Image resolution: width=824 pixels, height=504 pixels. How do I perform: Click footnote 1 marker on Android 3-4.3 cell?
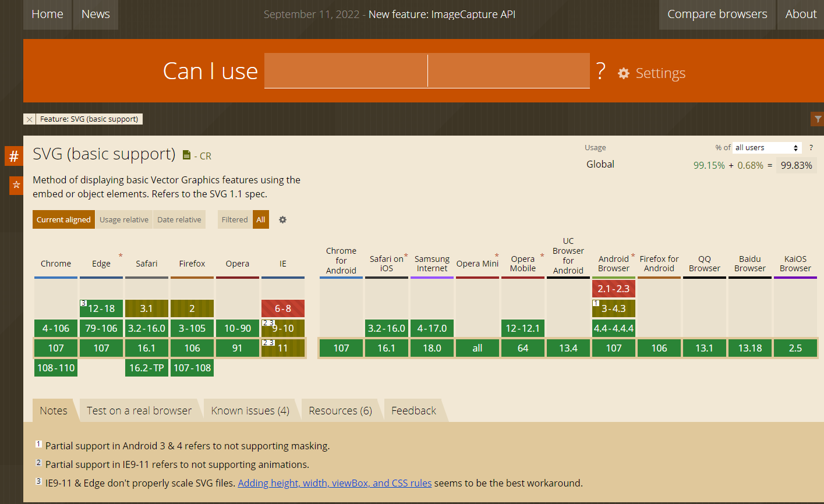click(x=596, y=303)
